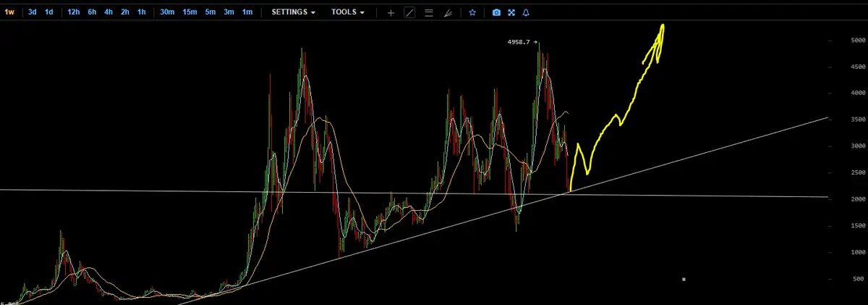Image resolution: width=868 pixels, height=305 pixels.
Task: Open the SETTINGS dropdown
Action: [293, 12]
